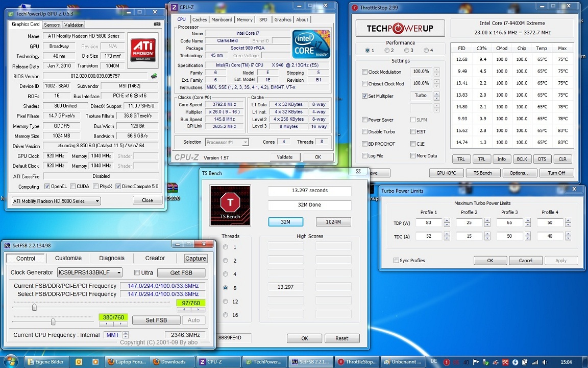
Task: Check the EIST option in ThrottleStop
Action: pos(413,131)
